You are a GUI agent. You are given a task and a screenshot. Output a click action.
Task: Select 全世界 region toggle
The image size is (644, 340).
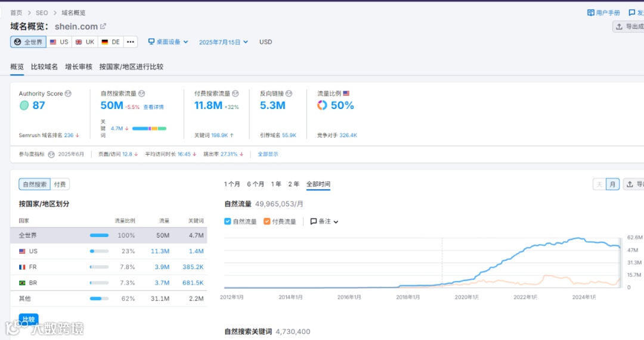29,42
